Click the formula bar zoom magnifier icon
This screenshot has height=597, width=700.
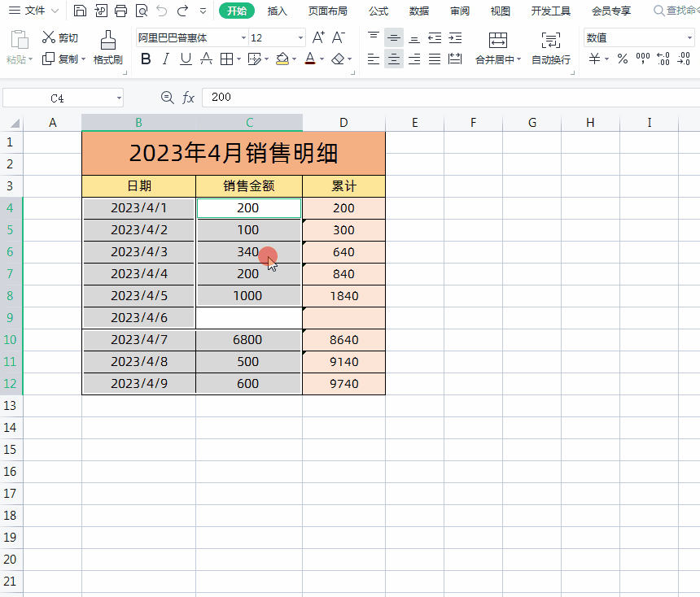click(168, 98)
